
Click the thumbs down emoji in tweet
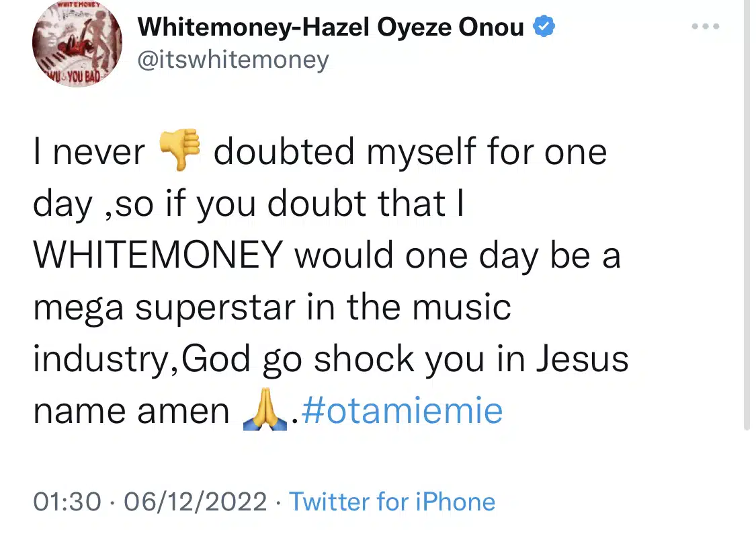pyautogui.click(x=180, y=149)
